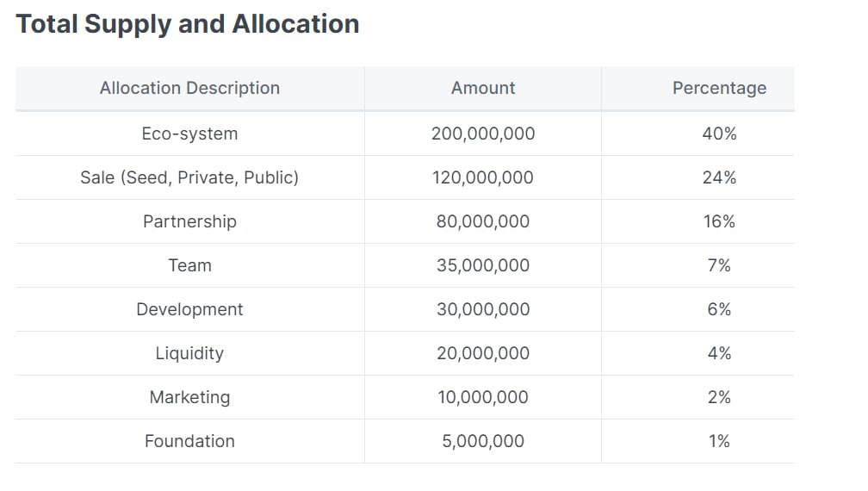Click the 16% percentage cell

pyautogui.click(x=719, y=221)
